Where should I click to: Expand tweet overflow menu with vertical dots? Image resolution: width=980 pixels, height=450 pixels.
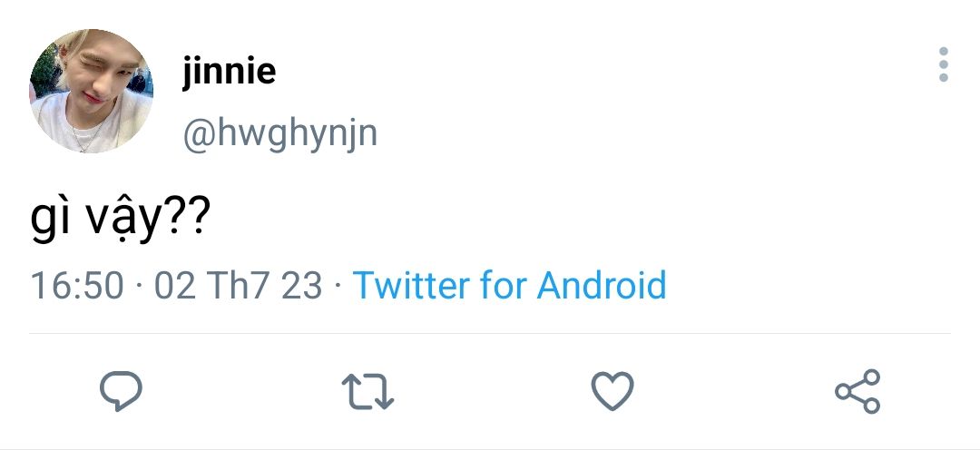click(x=944, y=65)
